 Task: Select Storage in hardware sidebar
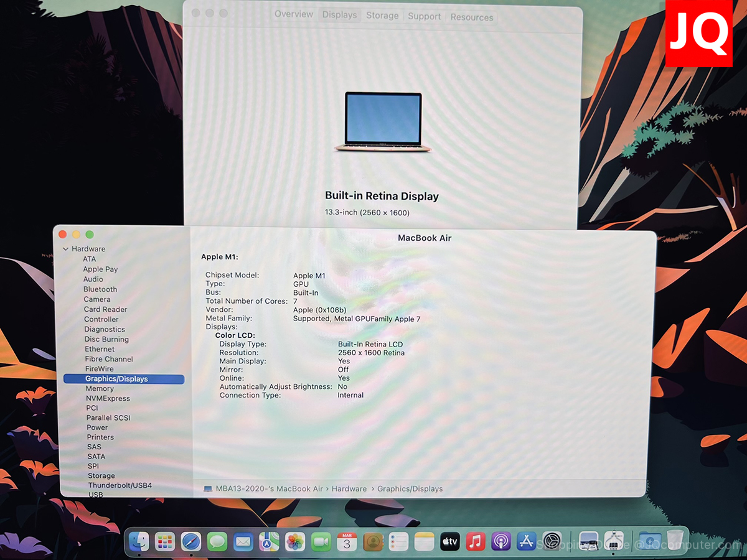pos(101,476)
